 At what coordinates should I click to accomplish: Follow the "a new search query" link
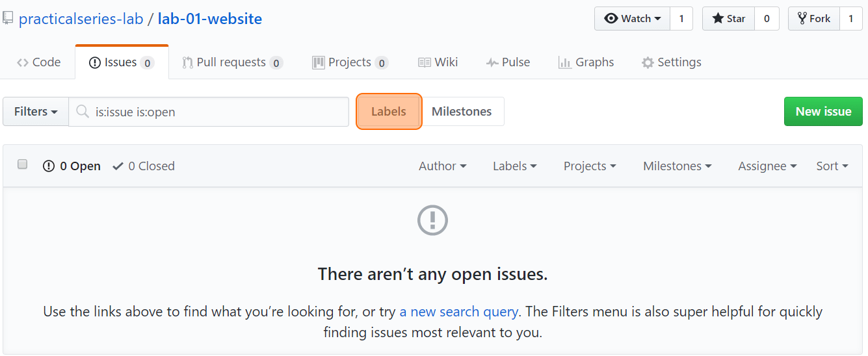[x=458, y=312]
